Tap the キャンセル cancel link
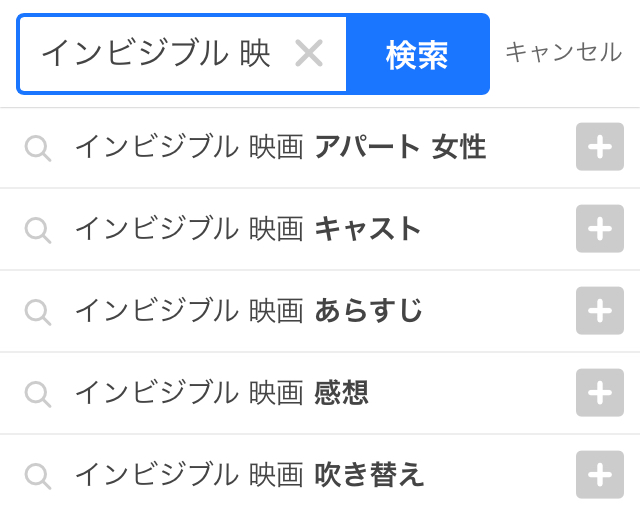 563,53
